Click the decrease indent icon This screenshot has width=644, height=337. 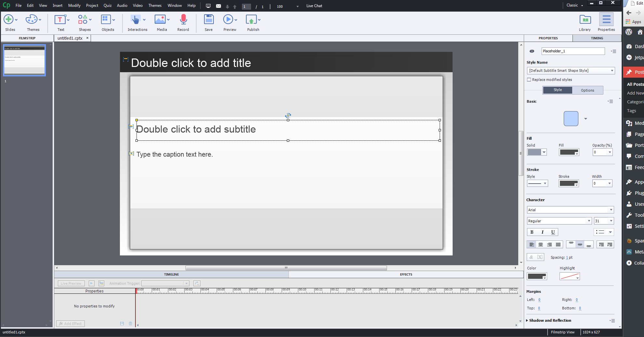click(x=601, y=244)
